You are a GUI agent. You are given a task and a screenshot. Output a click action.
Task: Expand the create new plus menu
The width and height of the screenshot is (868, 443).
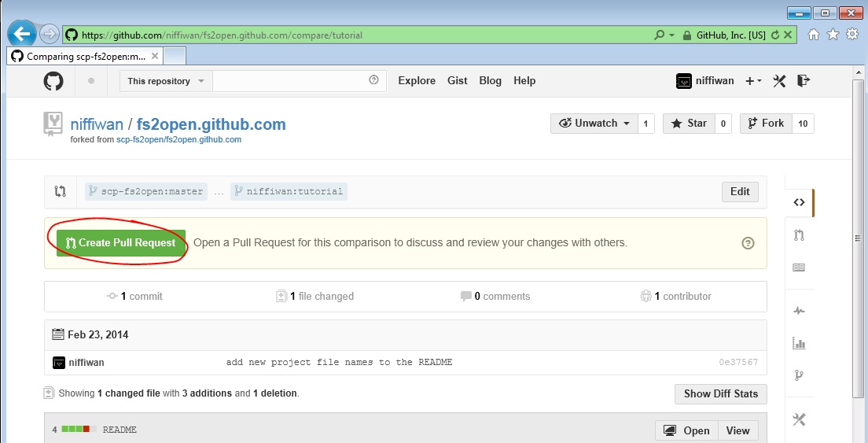point(753,80)
